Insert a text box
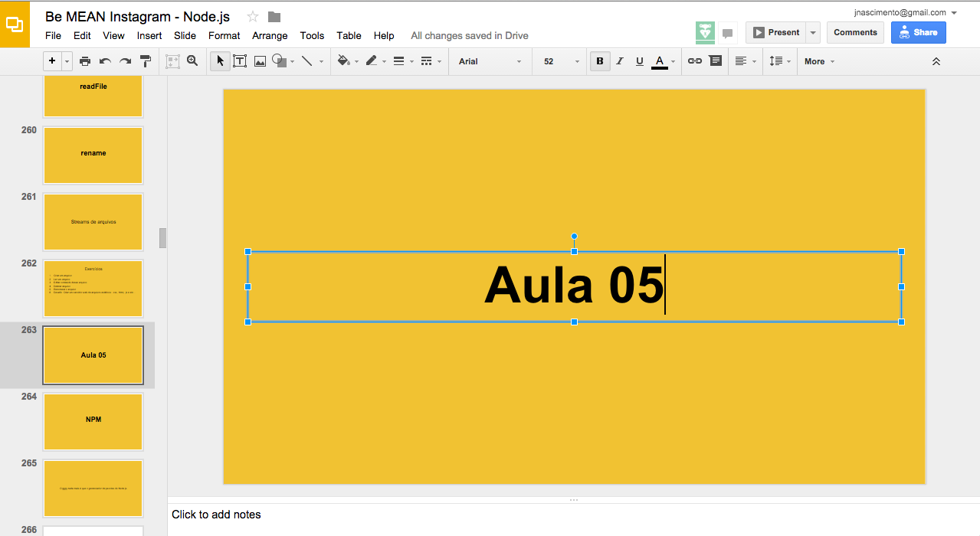 (x=240, y=61)
